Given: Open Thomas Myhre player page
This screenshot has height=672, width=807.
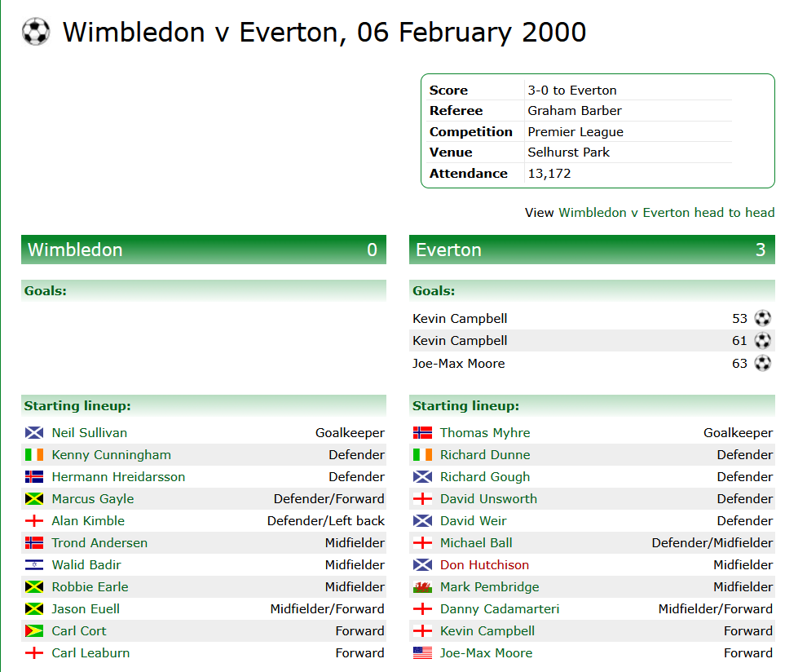Looking at the screenshot, I should pos(485,432).
